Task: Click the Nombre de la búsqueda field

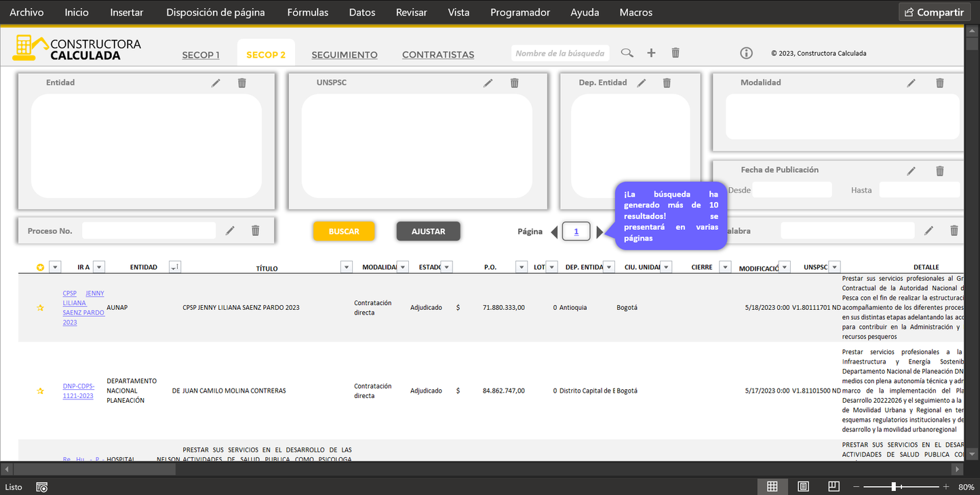Action: [x=560, y=53]
